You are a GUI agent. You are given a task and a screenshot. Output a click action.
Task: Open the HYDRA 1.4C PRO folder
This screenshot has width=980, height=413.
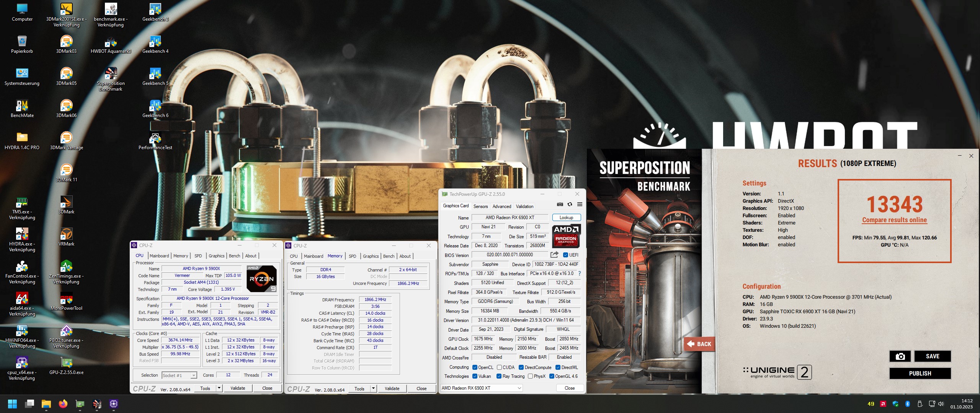pos(22,141)
